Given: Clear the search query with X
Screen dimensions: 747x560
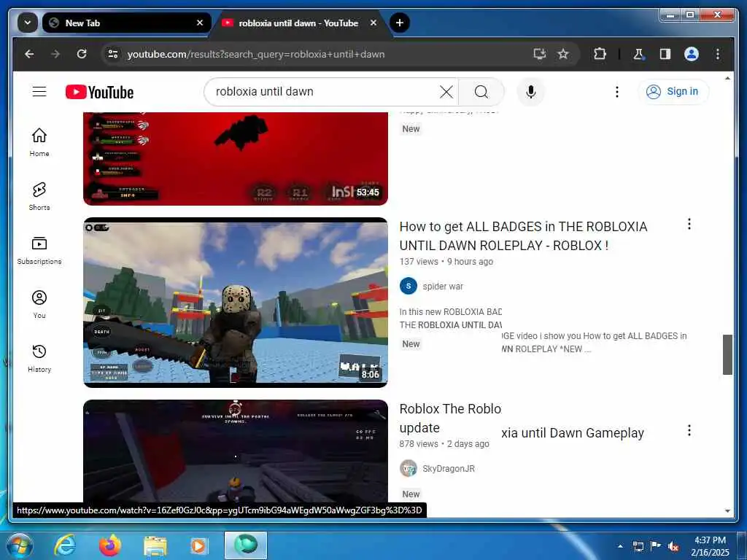Looking at the screenshot, I should click(446, 91).
